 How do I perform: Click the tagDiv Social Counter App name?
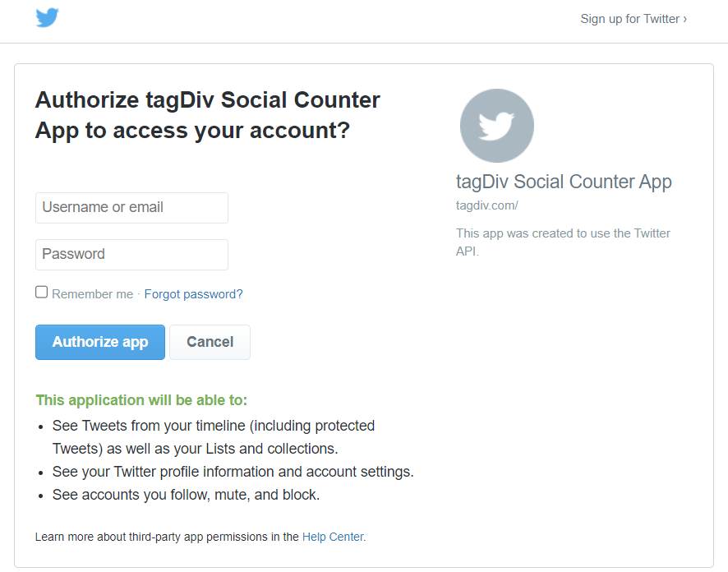click(x=564, y=182)
